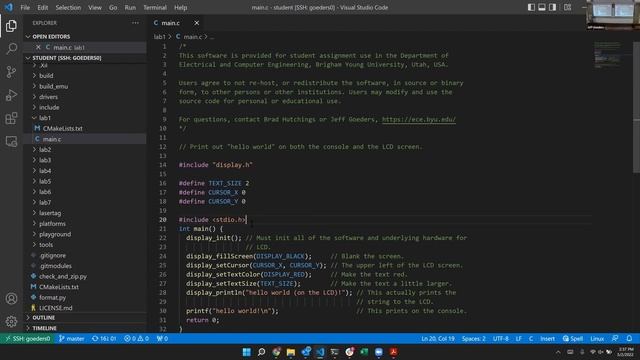Open Explorer's more actions ellipsis
This screenshot has width=640, height=360.
pos(136,23)
